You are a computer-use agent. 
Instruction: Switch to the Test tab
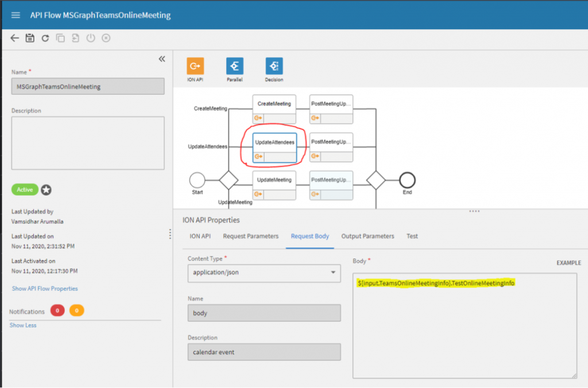click(x=412, y=236)
